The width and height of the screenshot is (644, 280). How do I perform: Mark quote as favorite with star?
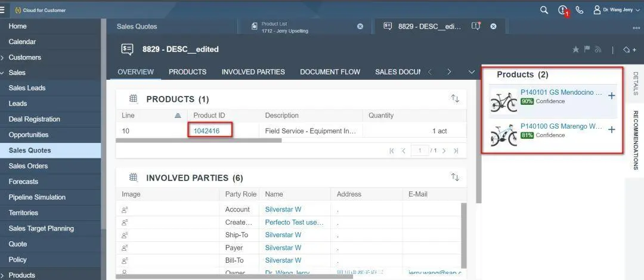pyautogui.click(x=576, y=49)
